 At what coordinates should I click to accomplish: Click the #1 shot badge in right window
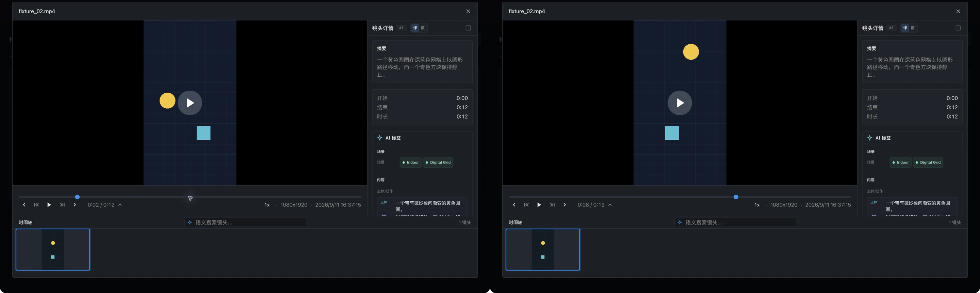[x=892, y=28]
